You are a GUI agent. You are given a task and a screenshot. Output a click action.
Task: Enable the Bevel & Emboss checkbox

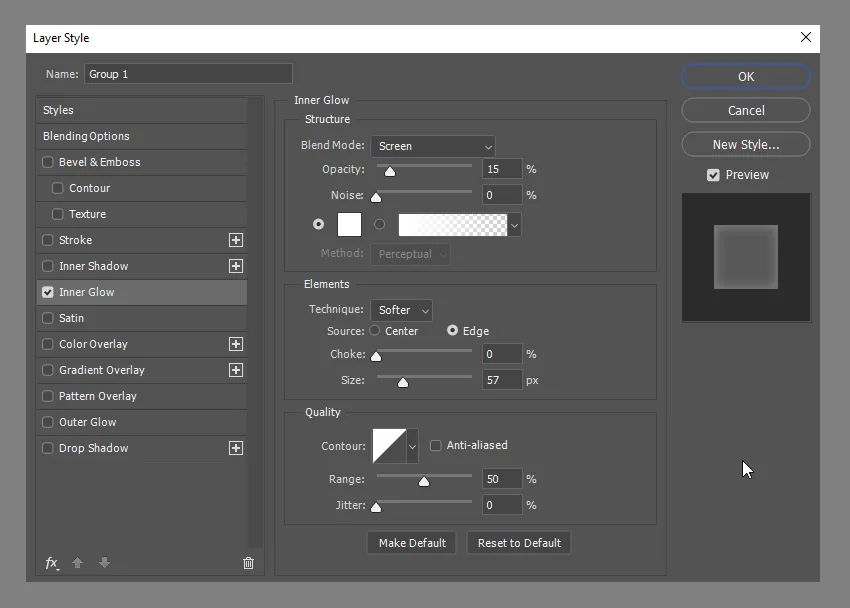[x=48, y=162]
